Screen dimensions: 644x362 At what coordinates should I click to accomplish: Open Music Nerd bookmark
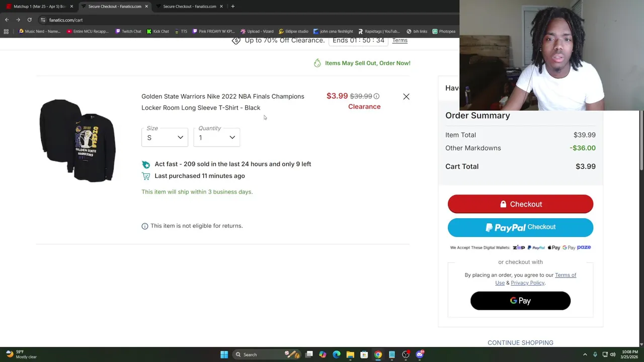(x=39, y=31)
